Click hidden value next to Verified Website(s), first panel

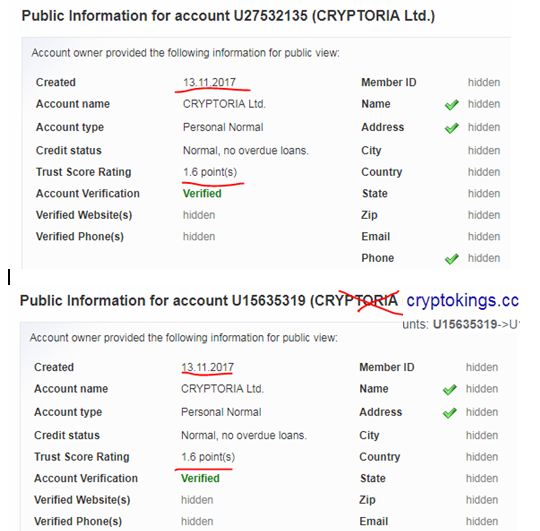coord(199,215)
